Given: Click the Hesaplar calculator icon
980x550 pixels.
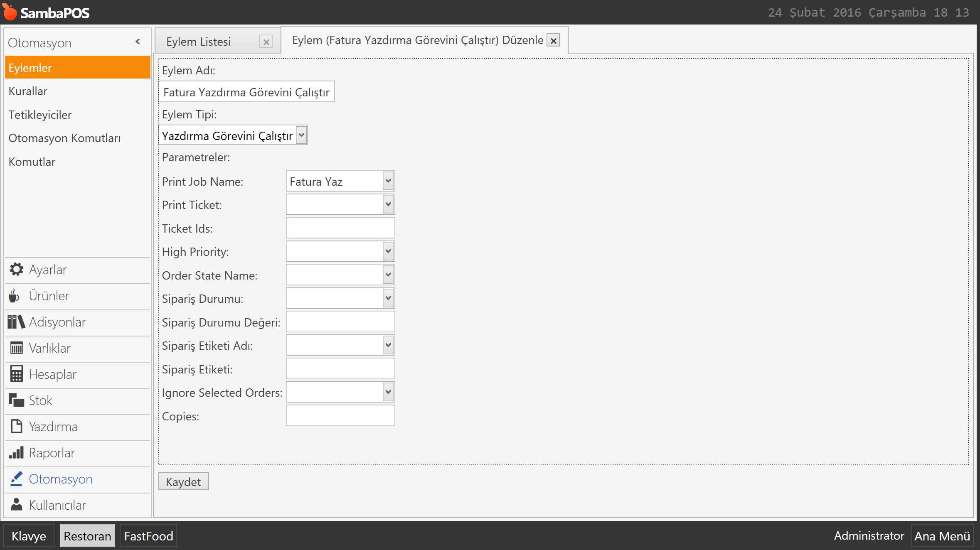Looking at the screenshot, I should [x=17, y=374].
